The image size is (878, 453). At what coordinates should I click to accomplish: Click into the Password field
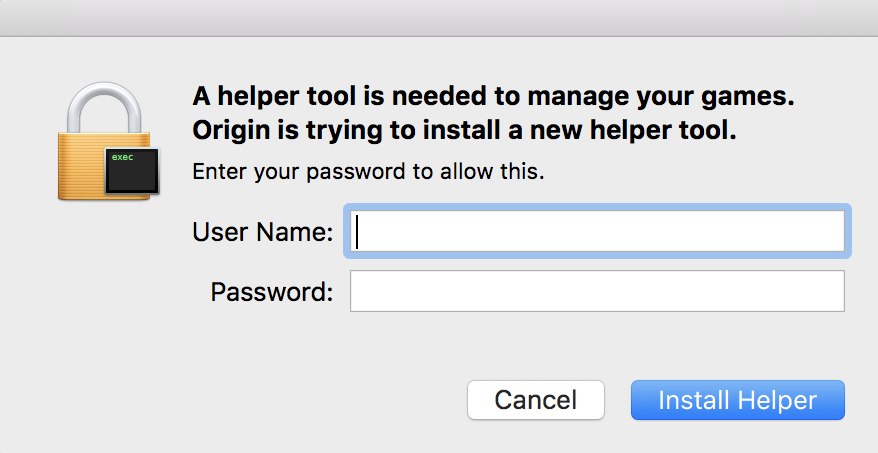click(597, 291)
